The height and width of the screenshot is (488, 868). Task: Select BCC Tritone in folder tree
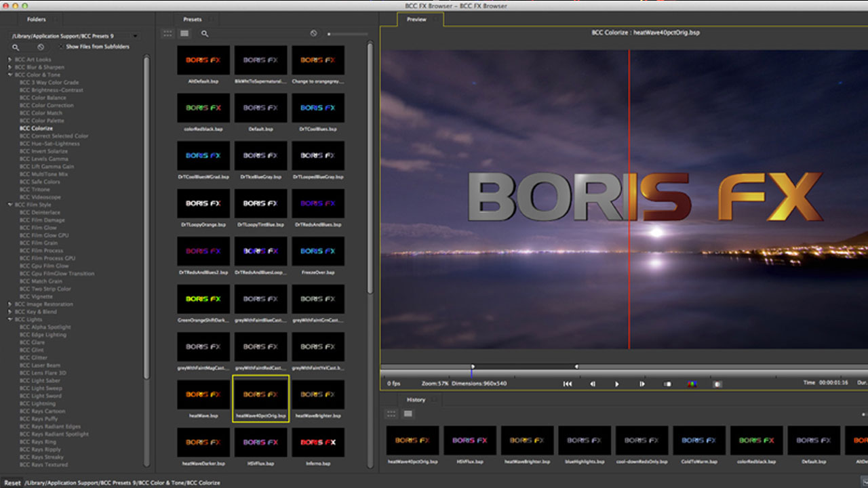35,189
